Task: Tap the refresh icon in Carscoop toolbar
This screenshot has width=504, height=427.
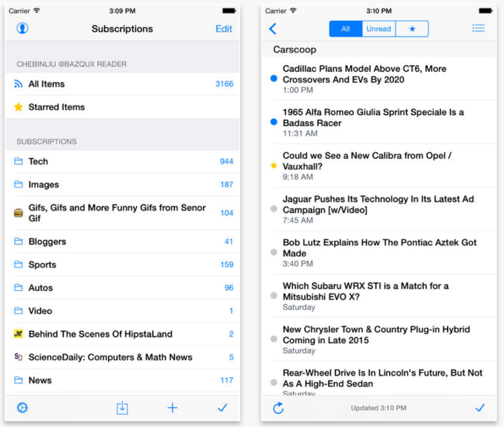Action: 279,408
